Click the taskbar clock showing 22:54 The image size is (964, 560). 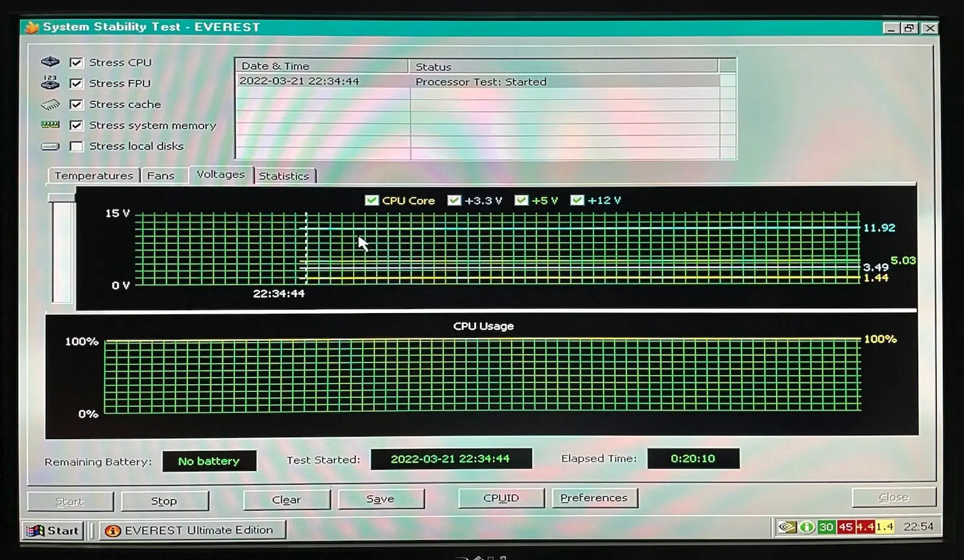tap(919, 527)
